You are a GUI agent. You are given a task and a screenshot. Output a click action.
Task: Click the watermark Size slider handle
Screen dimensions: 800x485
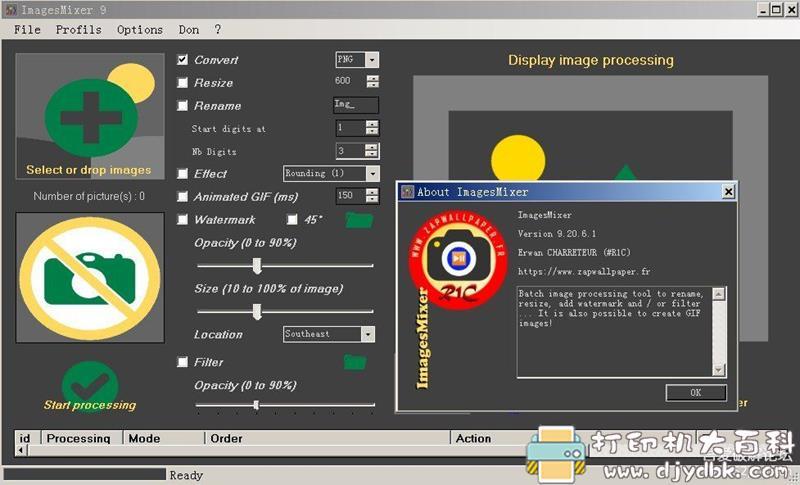pyautogui.click(x=257, y=311)
